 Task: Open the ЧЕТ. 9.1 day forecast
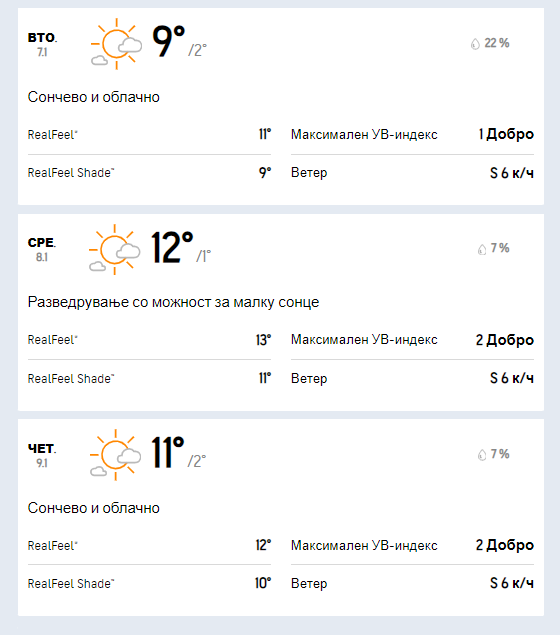(x=42, y=455)
